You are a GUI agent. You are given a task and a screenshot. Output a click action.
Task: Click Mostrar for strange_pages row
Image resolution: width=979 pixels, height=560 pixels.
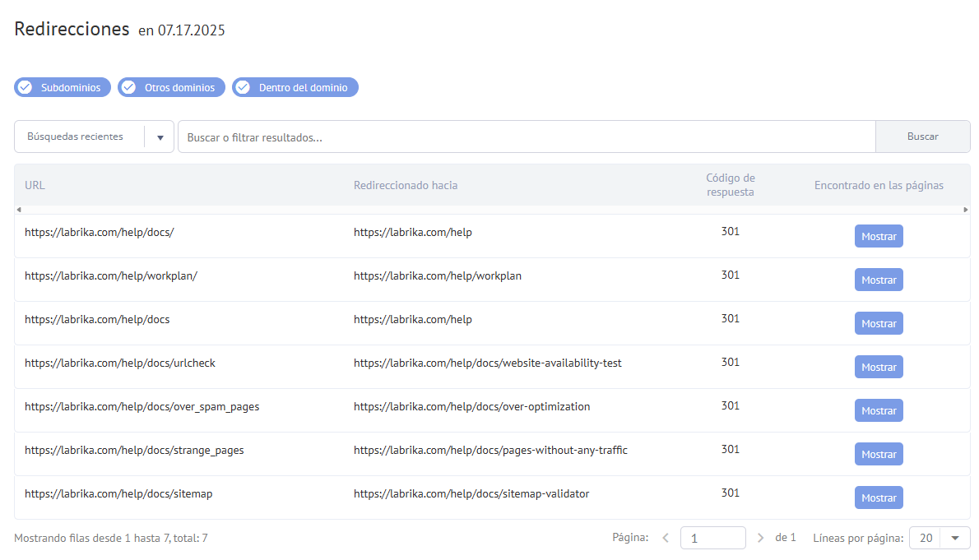click(x=879, y=455)
